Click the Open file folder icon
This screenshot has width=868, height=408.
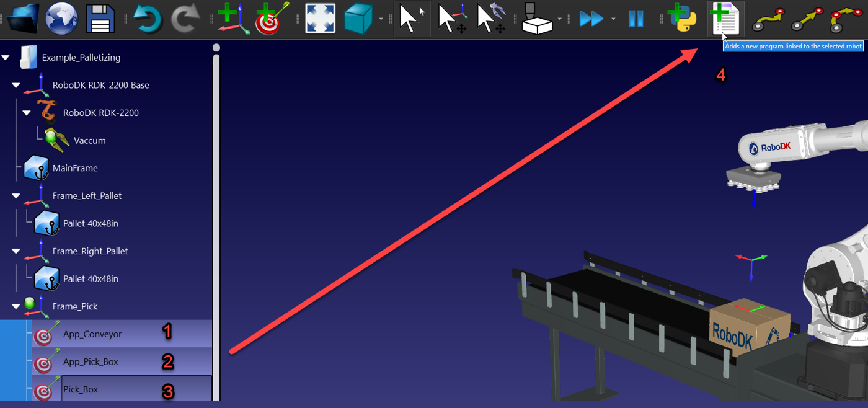click(24, 19)
